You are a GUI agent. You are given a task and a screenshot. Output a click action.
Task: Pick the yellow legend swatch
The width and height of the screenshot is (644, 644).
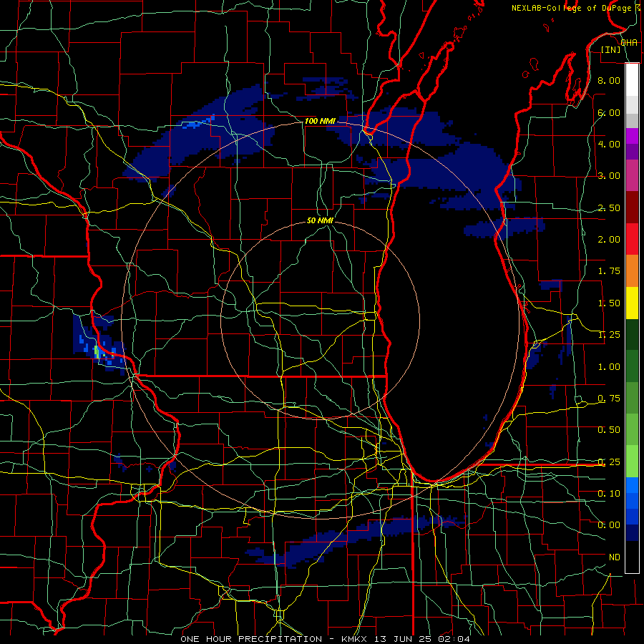pos(632,303)
